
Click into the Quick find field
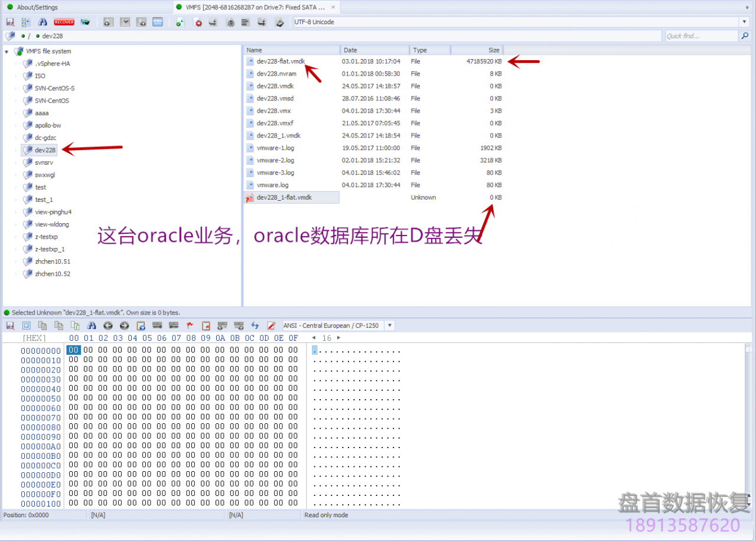pyautogui.click(x=701, y=36)
